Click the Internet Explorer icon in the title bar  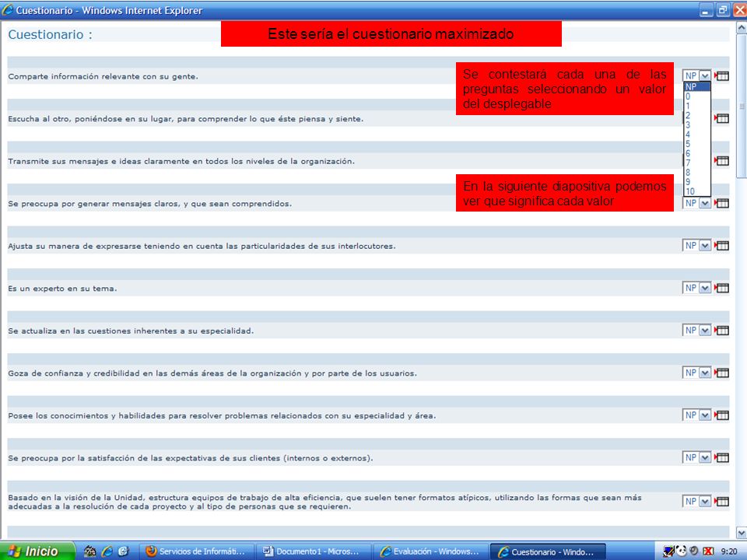[x=7, y=10]
